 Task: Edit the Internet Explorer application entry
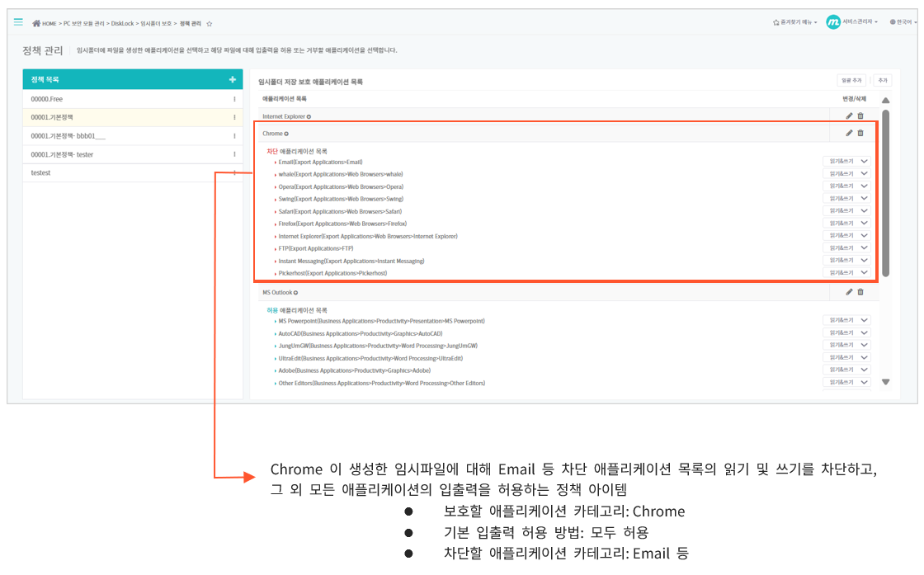849,116
